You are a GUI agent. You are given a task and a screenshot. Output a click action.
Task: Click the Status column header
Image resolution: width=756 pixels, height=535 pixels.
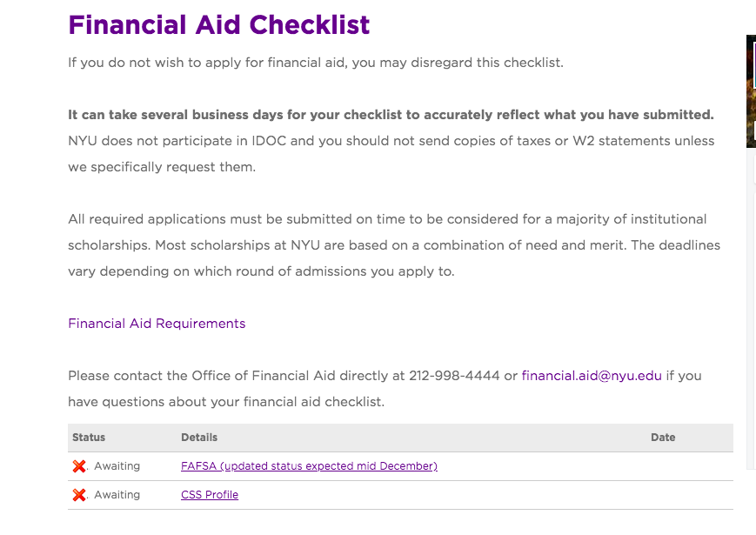tap(89, 438)
